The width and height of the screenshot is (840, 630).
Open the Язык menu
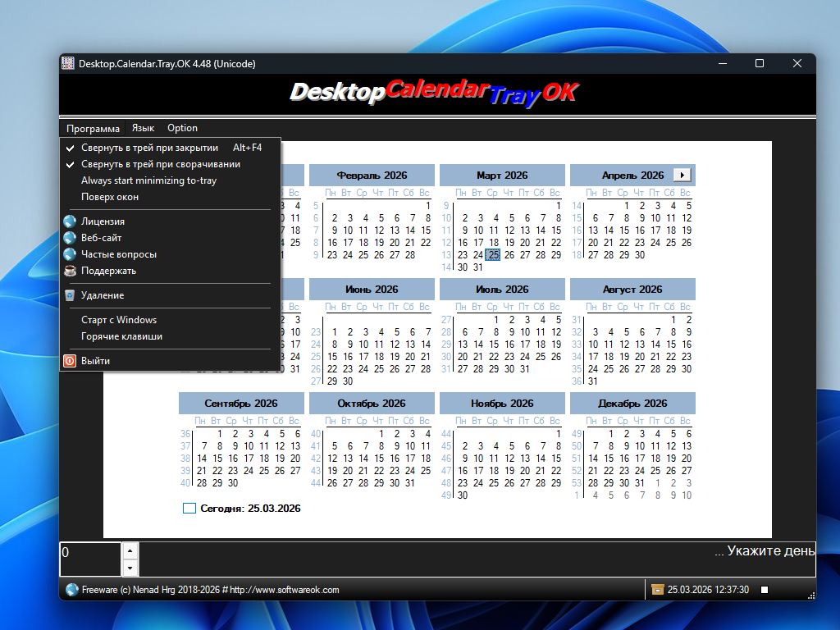tap(143, 128)
